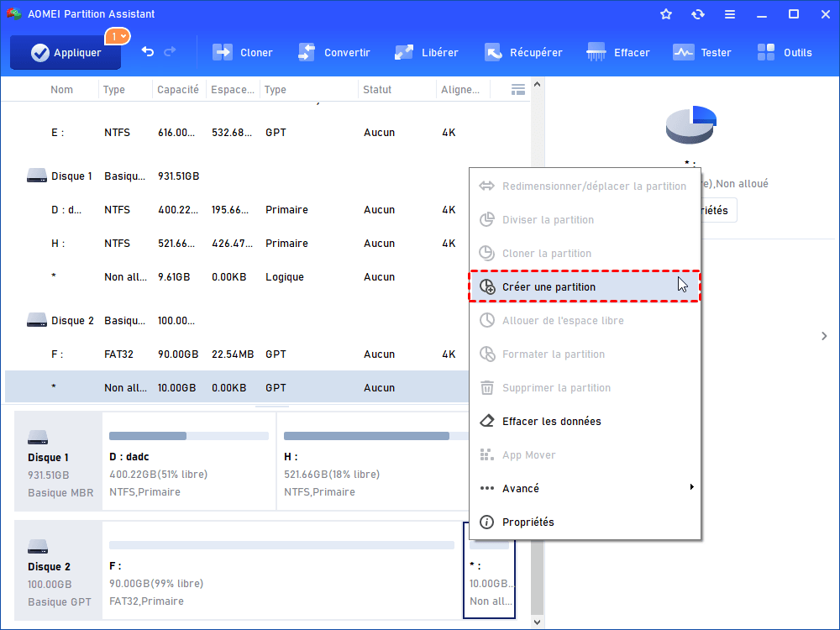
Task: Click the Appliquer button
Action: (x=66, y=52)
